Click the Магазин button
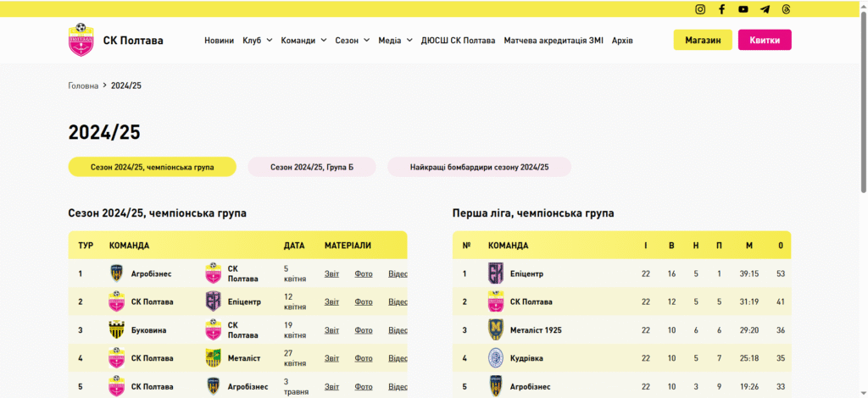This screenshot has height=398, width=868. tap(703, 40)
